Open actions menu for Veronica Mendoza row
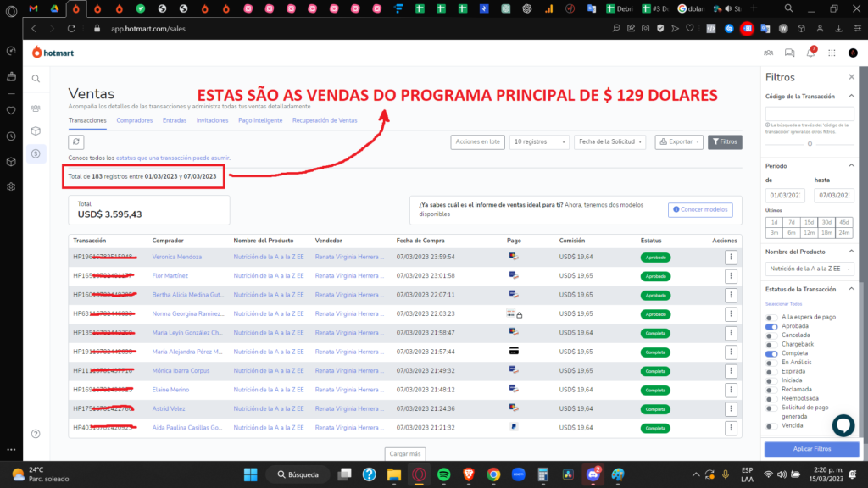The width and height of the screenshot is (868, 488). 731,257
